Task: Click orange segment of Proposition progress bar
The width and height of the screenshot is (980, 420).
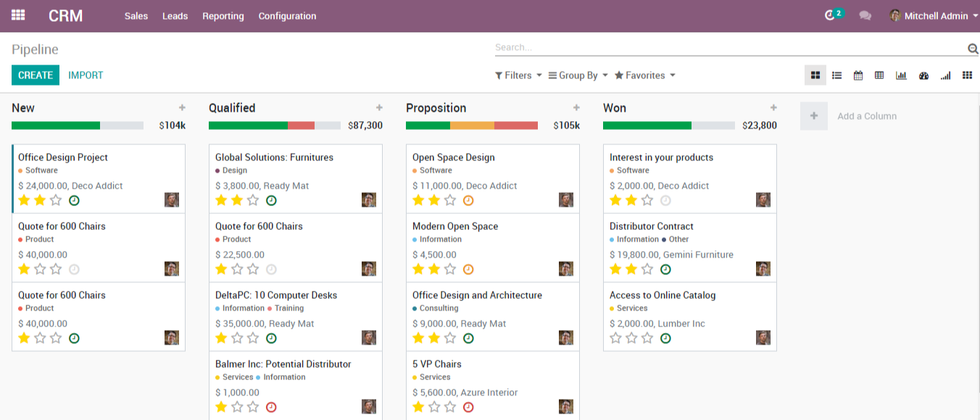Action: click(x=472, y=125)
